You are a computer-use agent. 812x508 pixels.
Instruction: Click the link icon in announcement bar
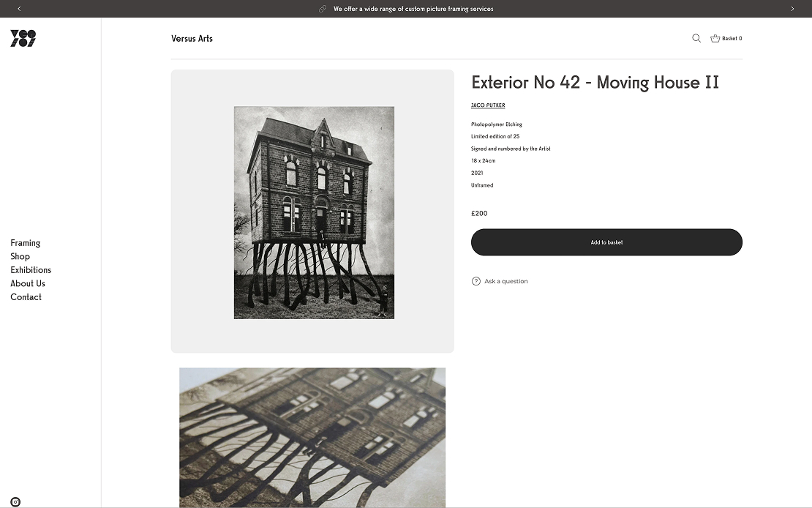tap(323, 9)
